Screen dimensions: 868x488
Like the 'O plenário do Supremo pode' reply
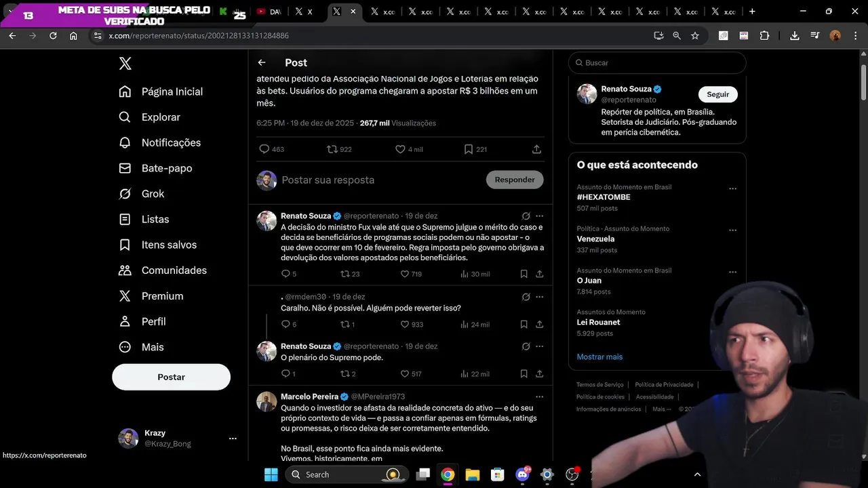[x=411, y=373]
